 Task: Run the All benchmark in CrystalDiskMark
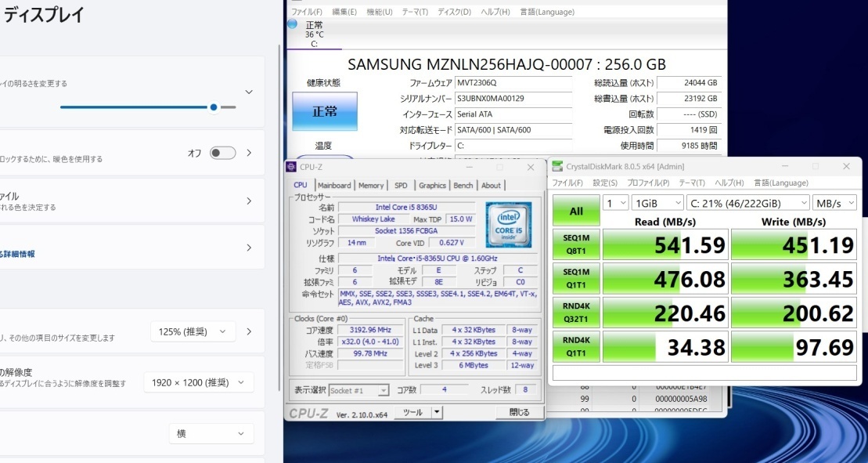(576, 210)
